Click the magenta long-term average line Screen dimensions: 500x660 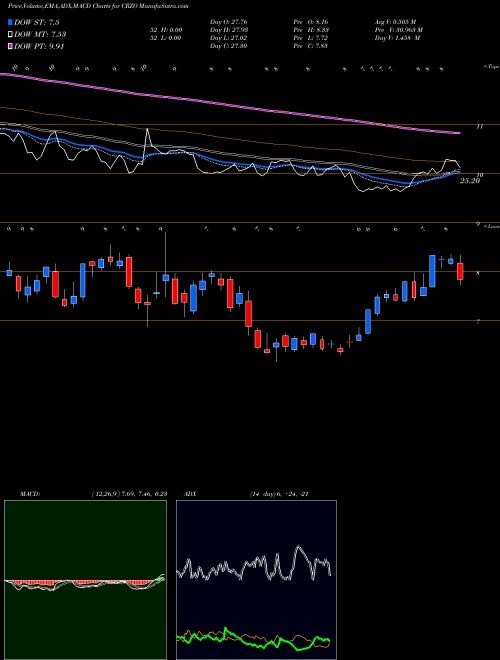point(230,104)
